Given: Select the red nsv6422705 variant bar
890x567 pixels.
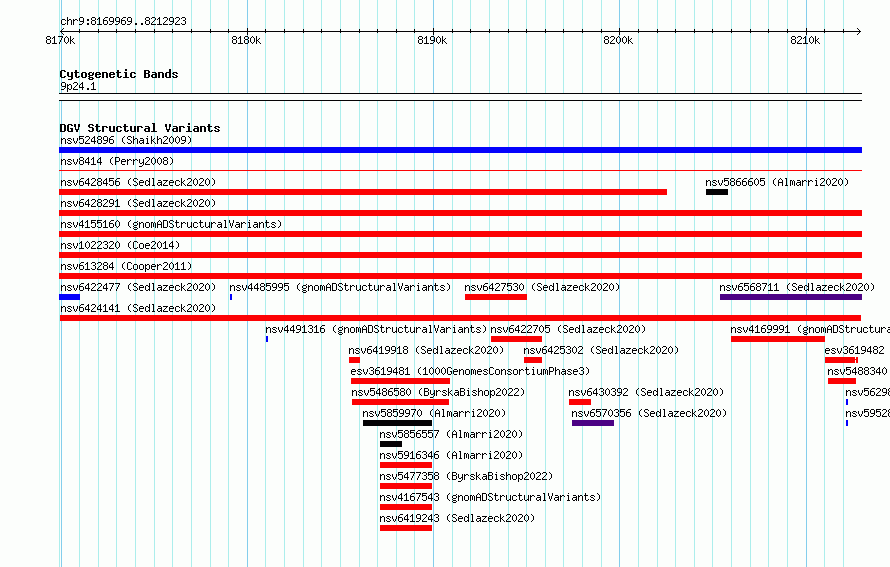Looking at the screenshot, I should [517, 339].
